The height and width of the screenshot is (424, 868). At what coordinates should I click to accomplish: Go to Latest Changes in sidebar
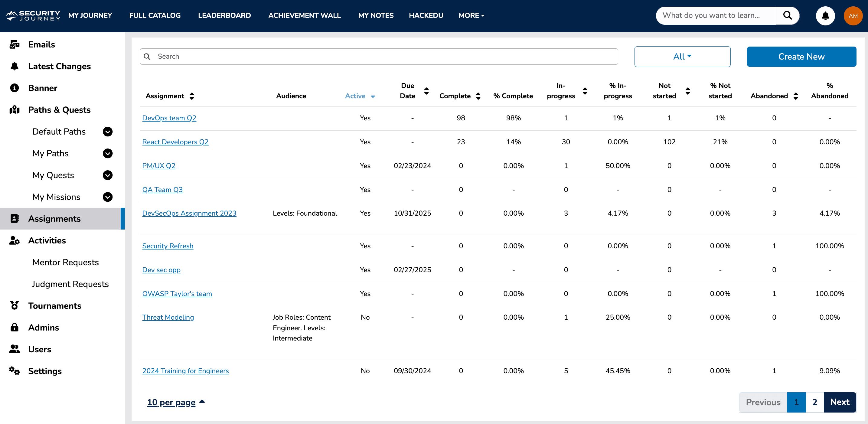click(59, 67)
